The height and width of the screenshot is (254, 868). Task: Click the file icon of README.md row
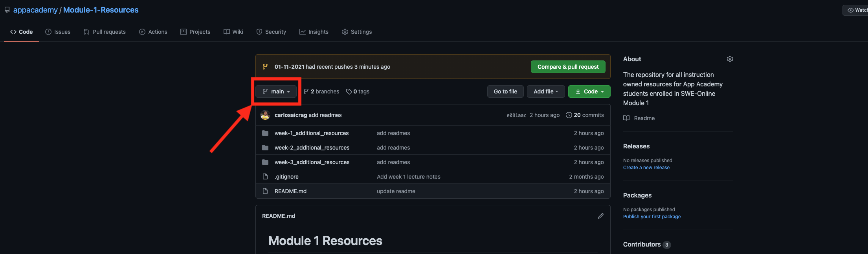265,191
